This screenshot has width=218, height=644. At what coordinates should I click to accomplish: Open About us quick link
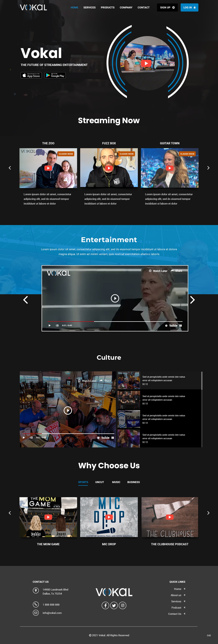176,595
